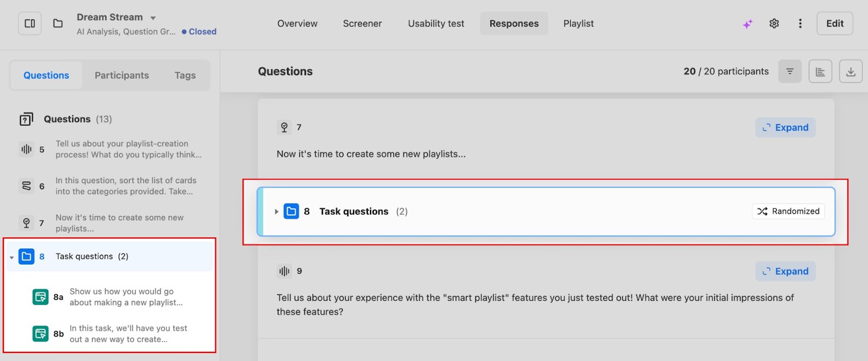Screen dimensions: 868x361
Task: Click the download responses icon
Action: [x=851, y=72]
